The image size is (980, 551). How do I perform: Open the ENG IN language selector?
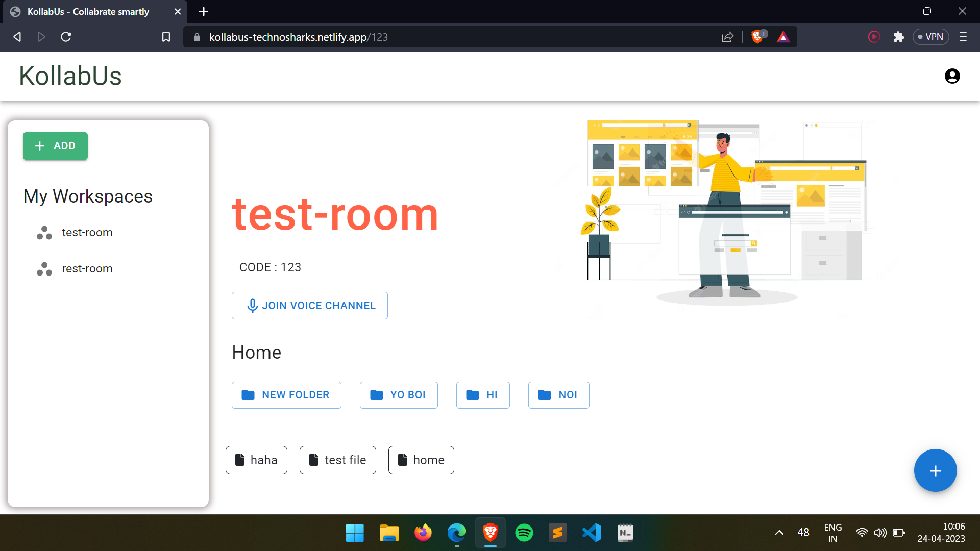[x=833, y=532]
